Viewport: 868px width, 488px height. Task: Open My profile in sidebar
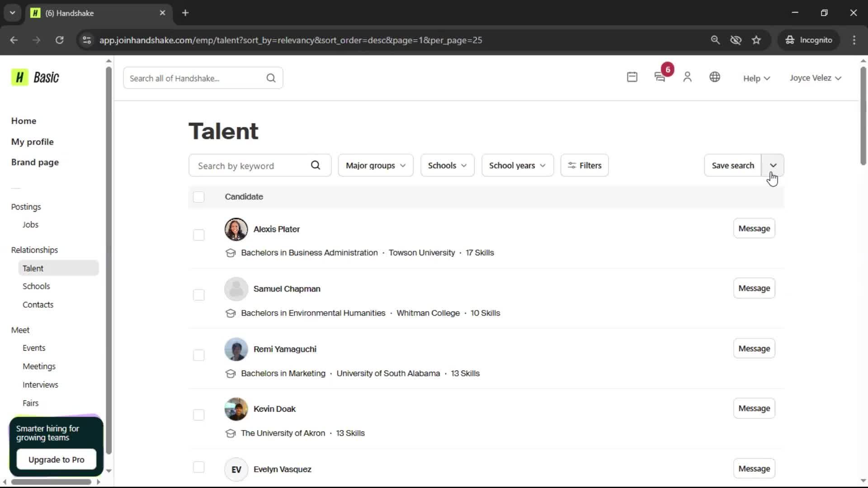click(x=32, y=142)
